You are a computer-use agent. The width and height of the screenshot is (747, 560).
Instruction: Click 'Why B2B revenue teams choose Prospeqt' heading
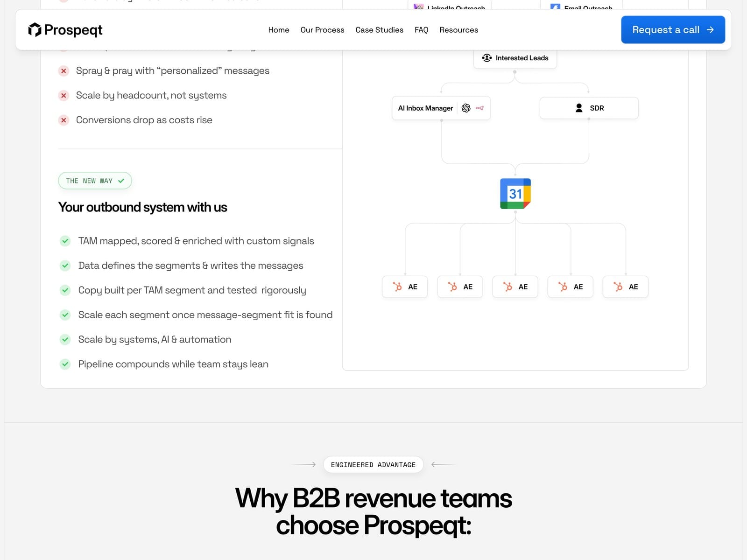tap(373, 511)
